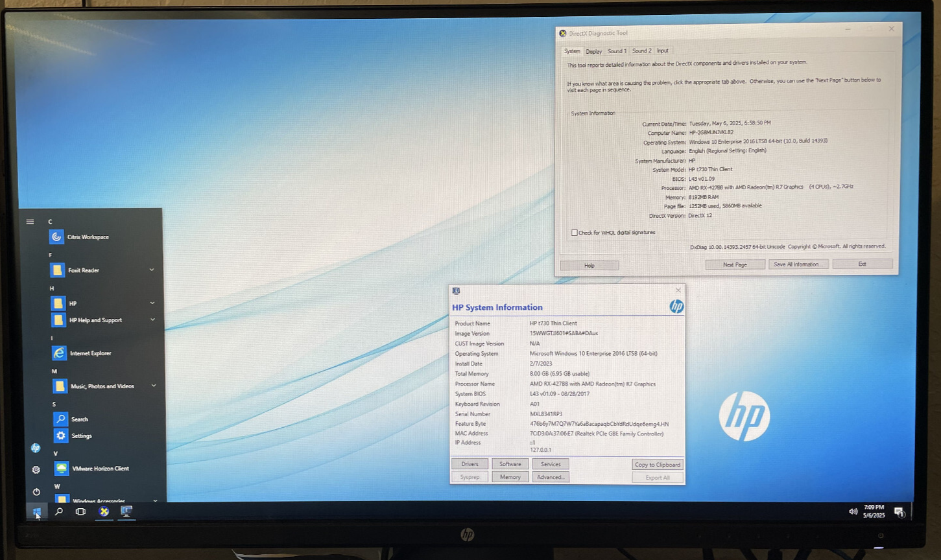Click taskbar search magnifier icon
The image size is (941, 560).
click(59, 512)
